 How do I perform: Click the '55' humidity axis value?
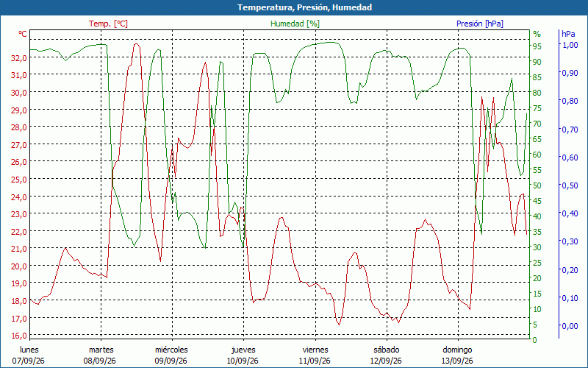click(537, 171)
